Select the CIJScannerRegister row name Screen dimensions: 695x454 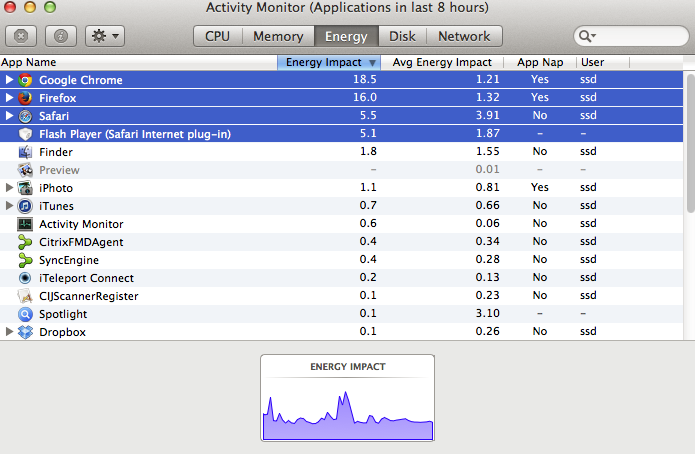tap(89, 296)
